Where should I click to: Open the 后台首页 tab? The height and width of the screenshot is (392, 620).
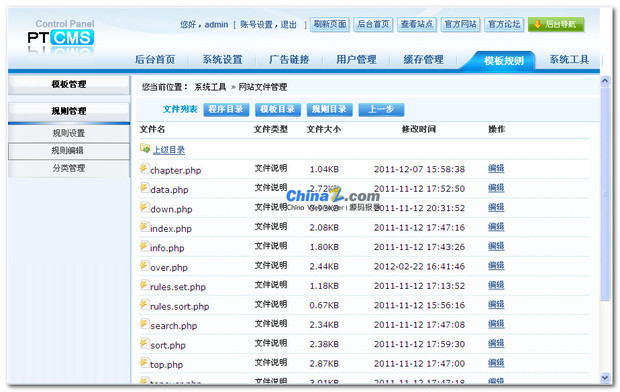coord(155,60)
